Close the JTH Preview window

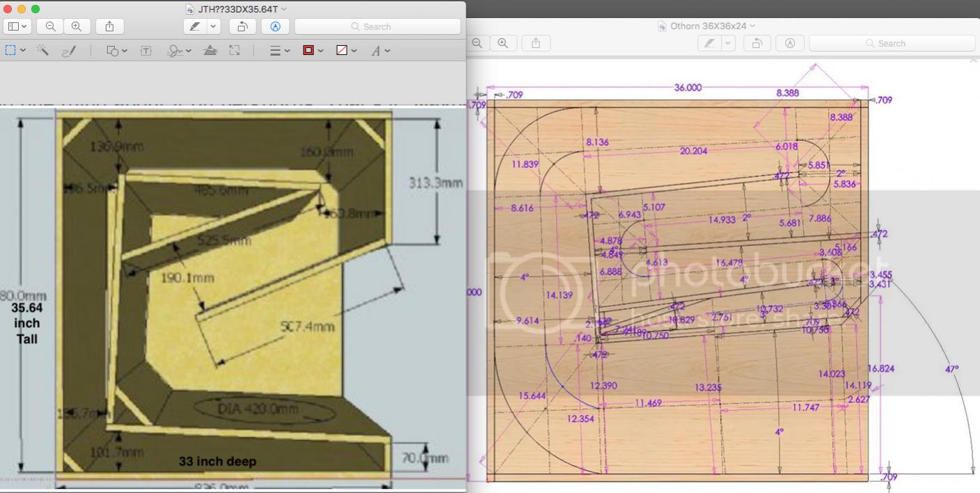tap(8, 9)
